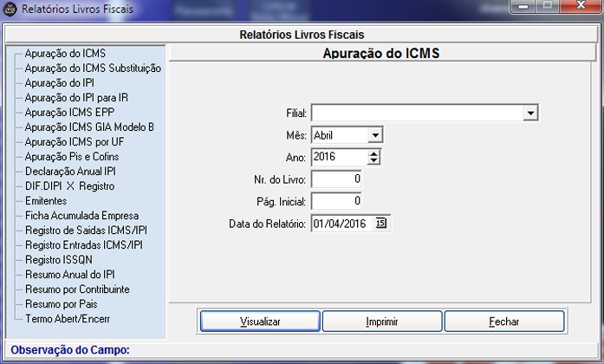Select Declaração Anual IPI
604x364 pixels.
(x=70, y=171)
